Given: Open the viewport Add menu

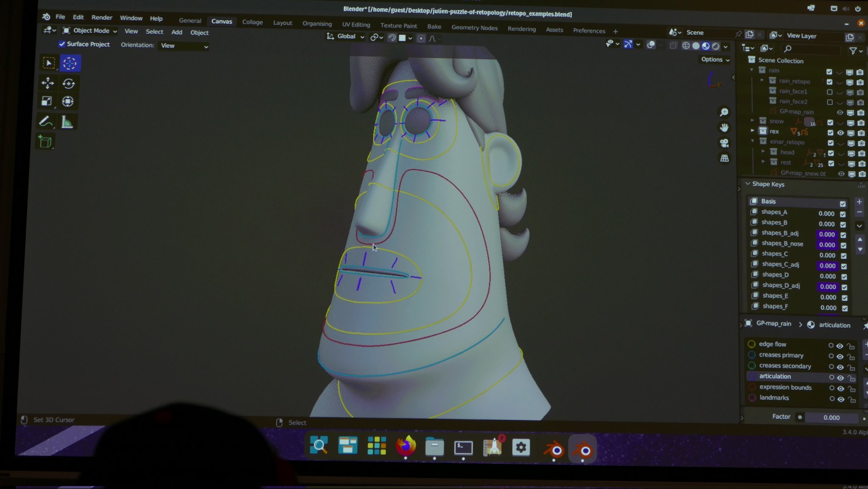Looking at the screenshot, I should click(176, 32).
